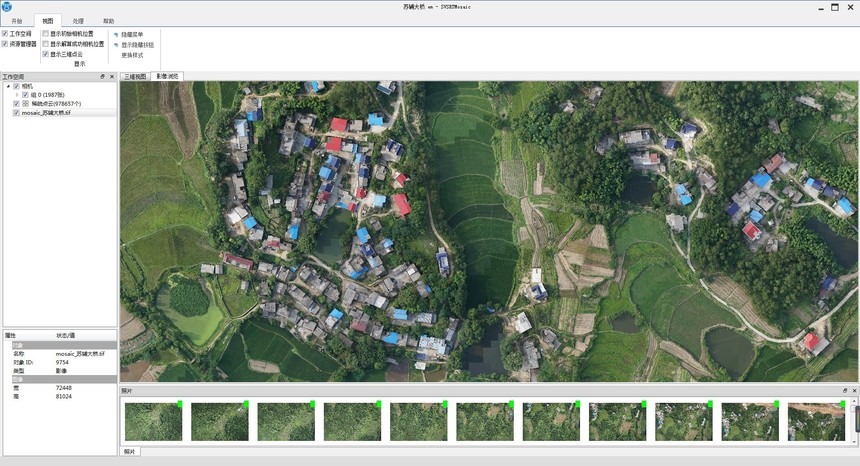Screen dimensions: 860x466
Task: Float the 工作空间 panel with its undock icon
Action: 103,77
